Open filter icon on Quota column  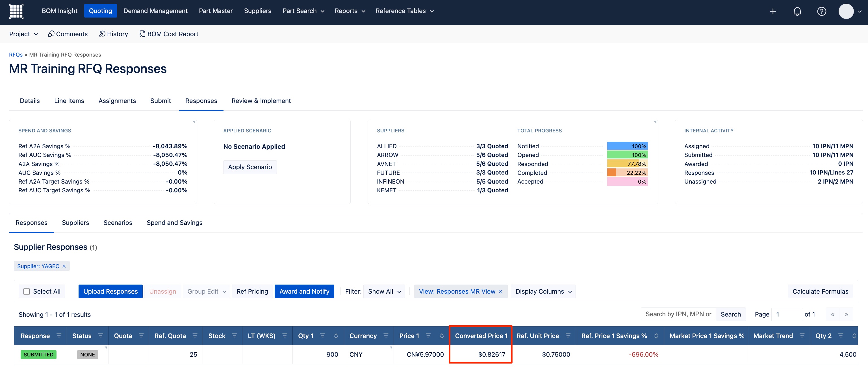tap(141, 335)
